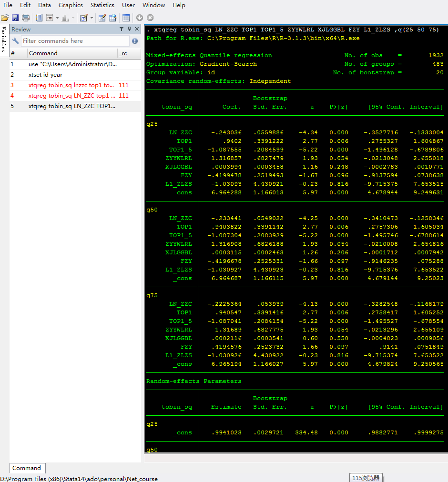Screen dimensions: 448x482
Task: Expand the Graph icon dropdown arrow
Action: click(74, 18)
